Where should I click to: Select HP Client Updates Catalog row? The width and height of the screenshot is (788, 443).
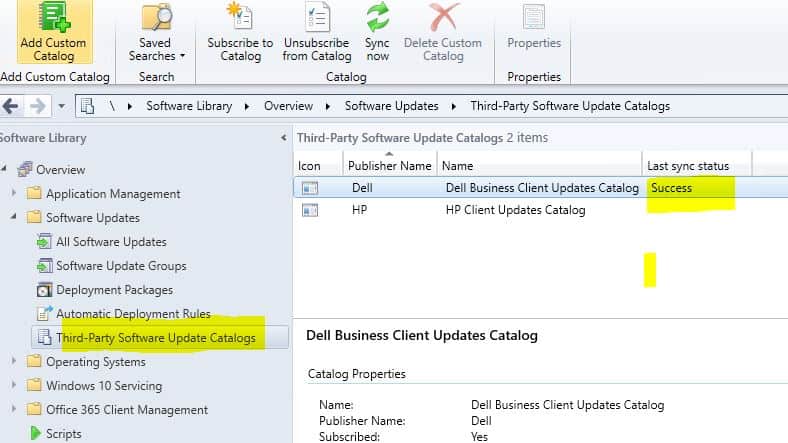click(540, 210)
